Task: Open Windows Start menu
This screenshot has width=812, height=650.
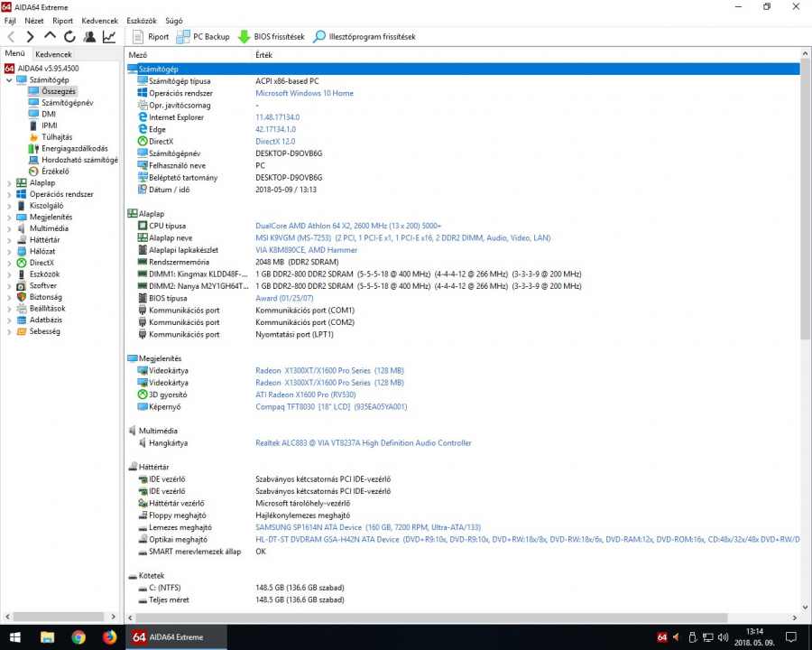Action: [15, 637]
